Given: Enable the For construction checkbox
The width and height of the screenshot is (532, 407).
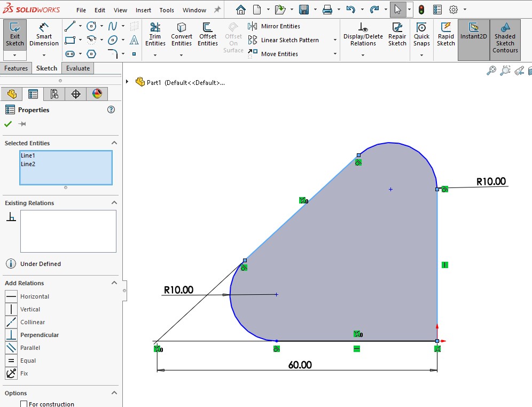Looking at the screenshot, I should (24, 404).
